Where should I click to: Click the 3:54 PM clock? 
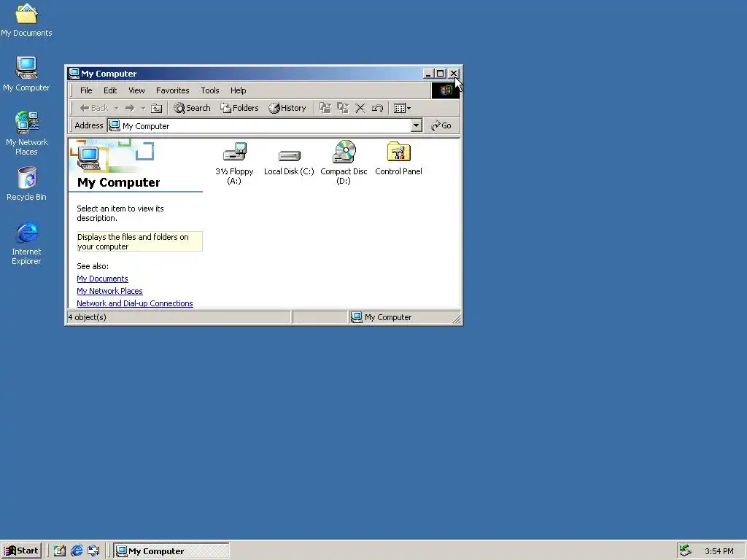[719, 551]
